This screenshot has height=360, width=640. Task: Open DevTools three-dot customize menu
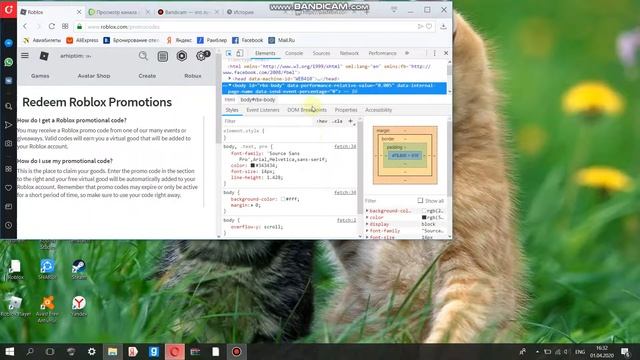[434, 53]
